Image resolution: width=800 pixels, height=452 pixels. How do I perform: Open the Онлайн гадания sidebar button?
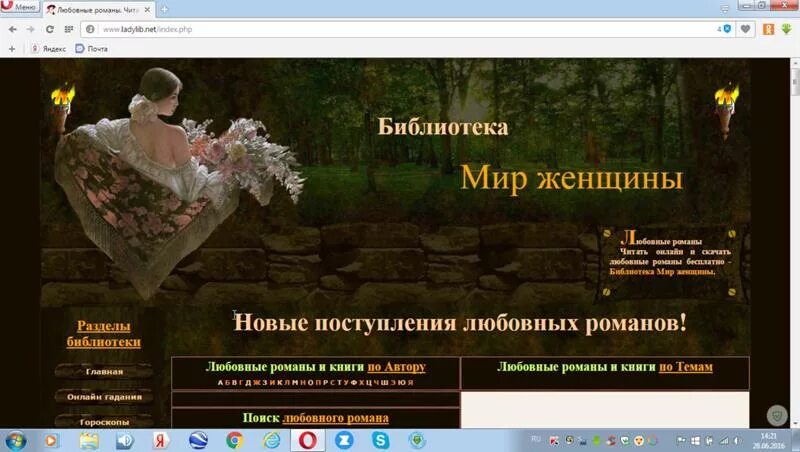(104, 396)
